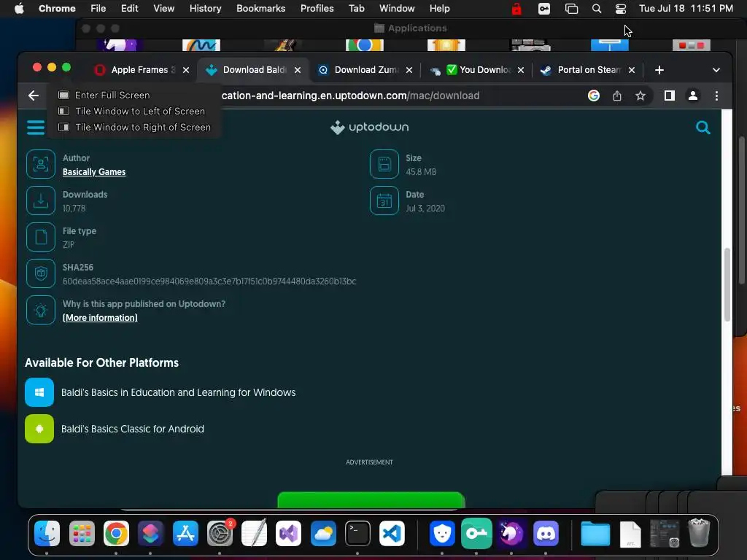The image size is (747, 560).
Task: Open the Basically Games author link
Action: 94,172
